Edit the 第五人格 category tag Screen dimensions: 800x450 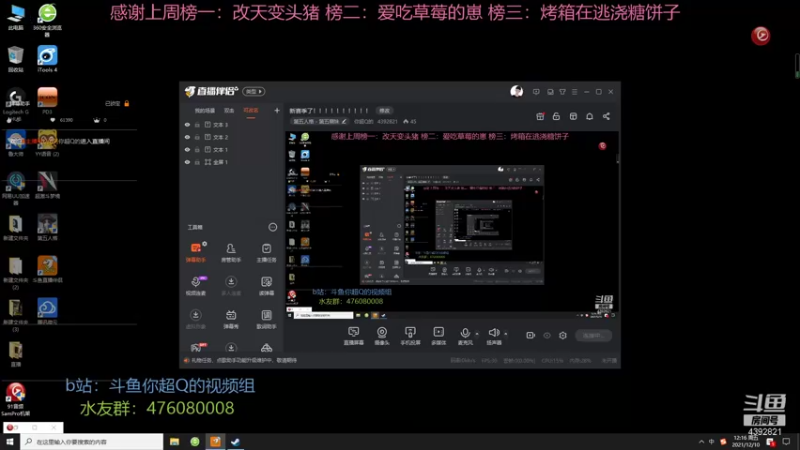[x=319, y=121]
